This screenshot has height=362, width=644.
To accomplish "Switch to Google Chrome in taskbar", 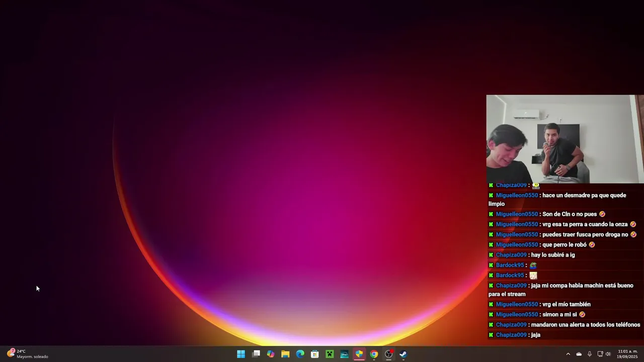I will tap(374, 354).
